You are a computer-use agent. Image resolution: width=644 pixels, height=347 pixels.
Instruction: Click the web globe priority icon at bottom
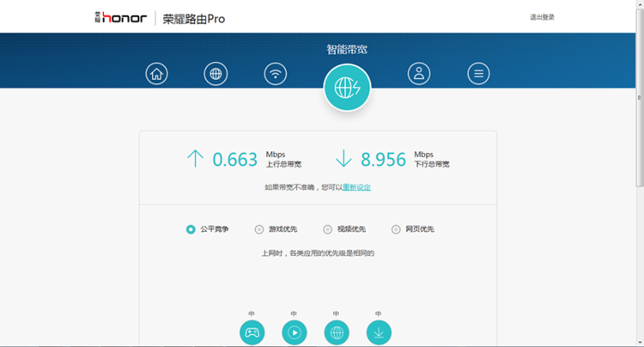[x=336, y=332]
